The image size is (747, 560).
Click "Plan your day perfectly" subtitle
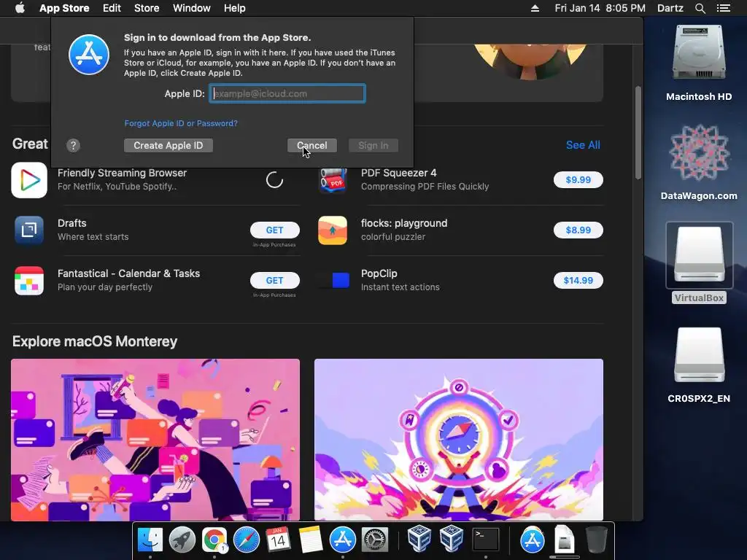point(105,287)
